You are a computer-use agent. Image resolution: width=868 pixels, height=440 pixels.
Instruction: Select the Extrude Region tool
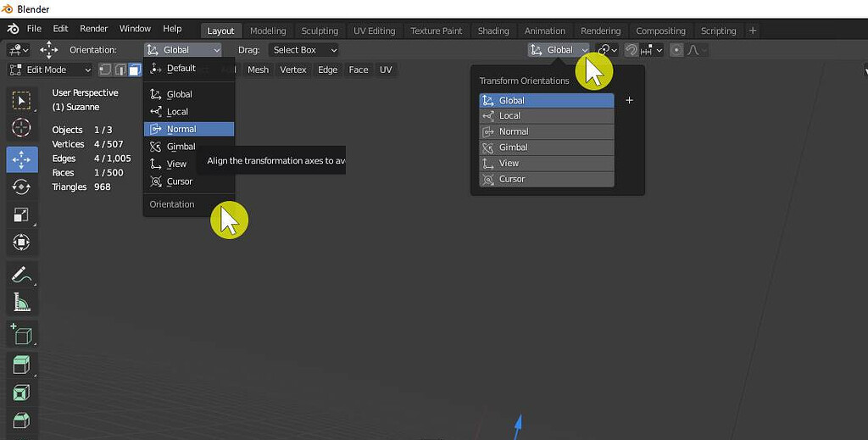click(x=21, y=365)
